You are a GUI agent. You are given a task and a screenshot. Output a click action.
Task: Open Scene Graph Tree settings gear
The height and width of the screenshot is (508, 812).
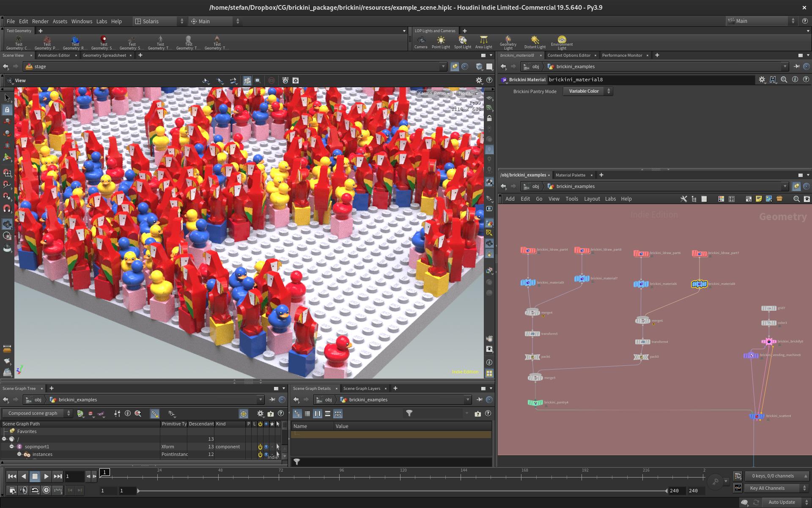[261, 414]
